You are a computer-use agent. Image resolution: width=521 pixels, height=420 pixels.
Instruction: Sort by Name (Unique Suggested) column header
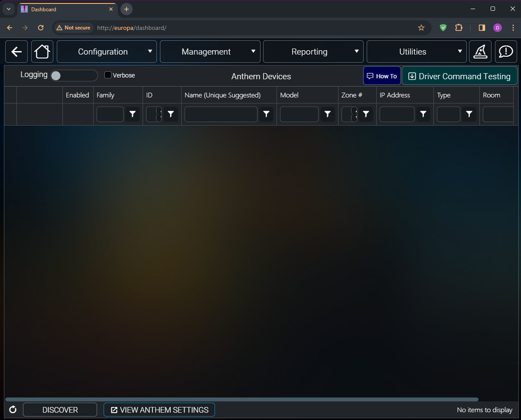pyautogui.click(x=229, y=95)
